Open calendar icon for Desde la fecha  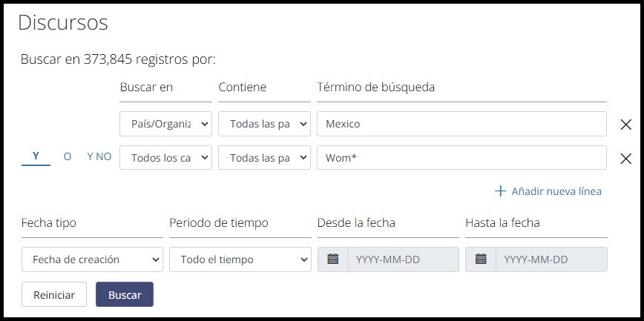pyautogui.click(x=333, y=259)
